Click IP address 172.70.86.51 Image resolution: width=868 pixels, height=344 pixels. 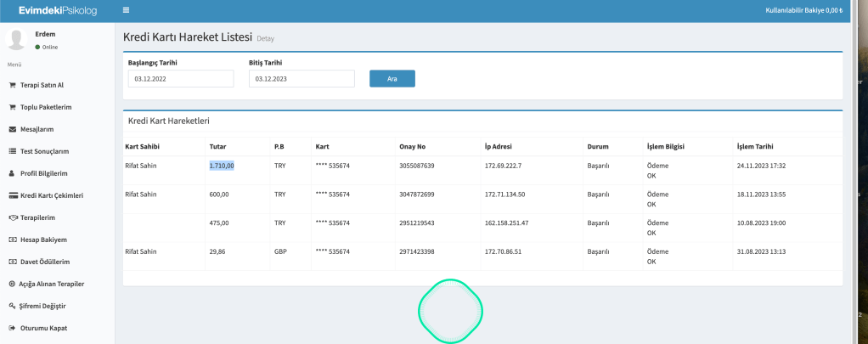click(x=503, y=251)
